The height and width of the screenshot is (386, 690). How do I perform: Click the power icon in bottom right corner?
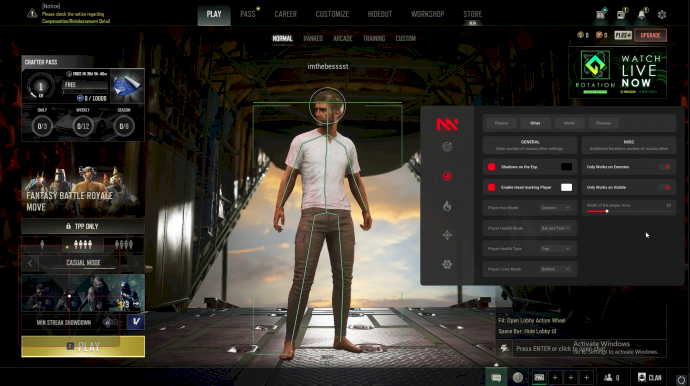pyautogui.click(x=681, y=379)
